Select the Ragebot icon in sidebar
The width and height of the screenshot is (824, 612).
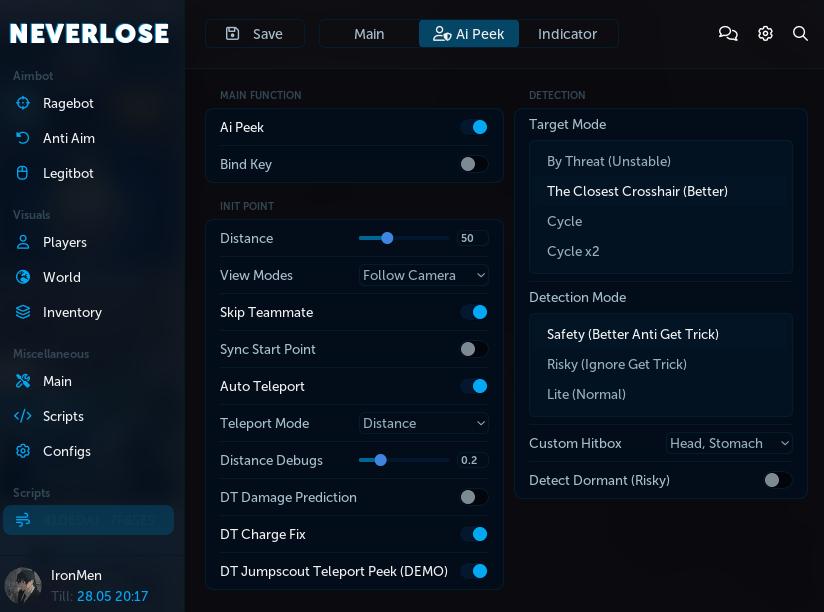click(22, 103)
